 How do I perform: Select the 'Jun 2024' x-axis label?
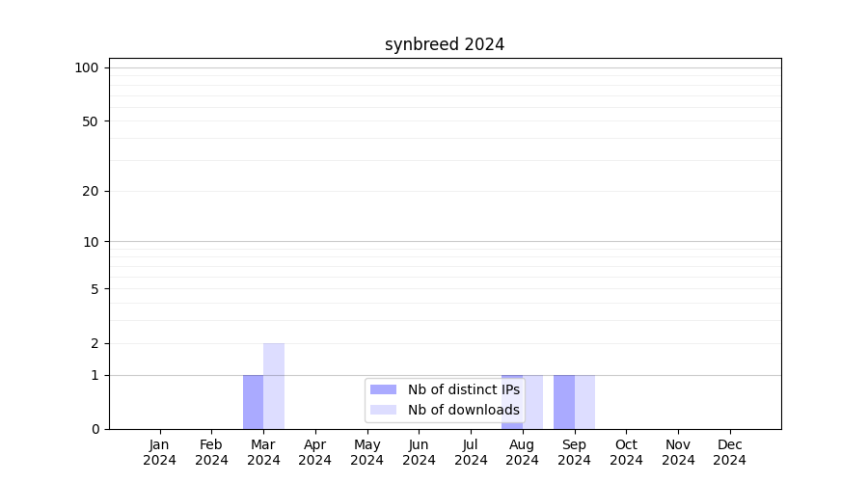pyautogui.click(x=419, y=452)
